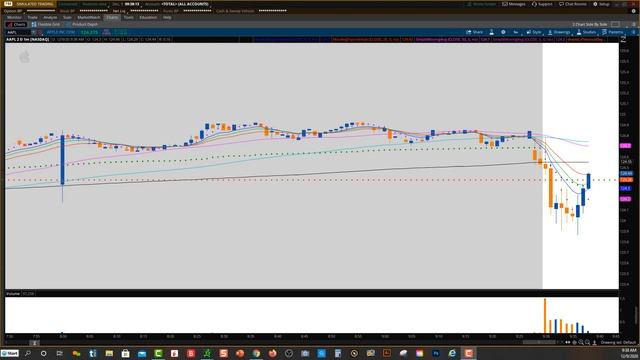Open the Setup menu
The image size is (640, 360).
coord(601,4)
